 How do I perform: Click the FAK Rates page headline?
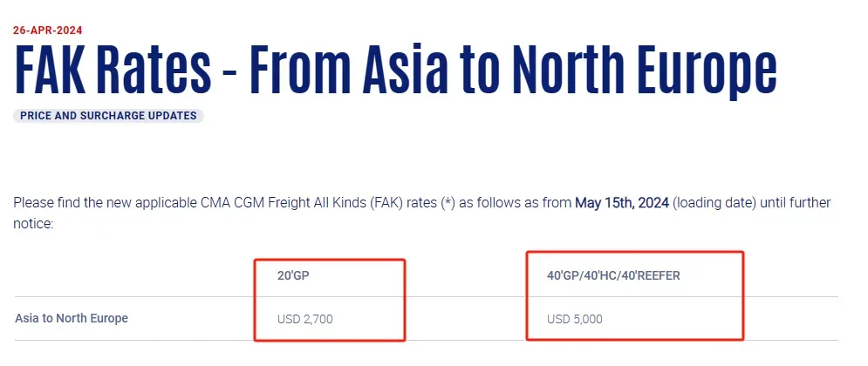[394, 69]
